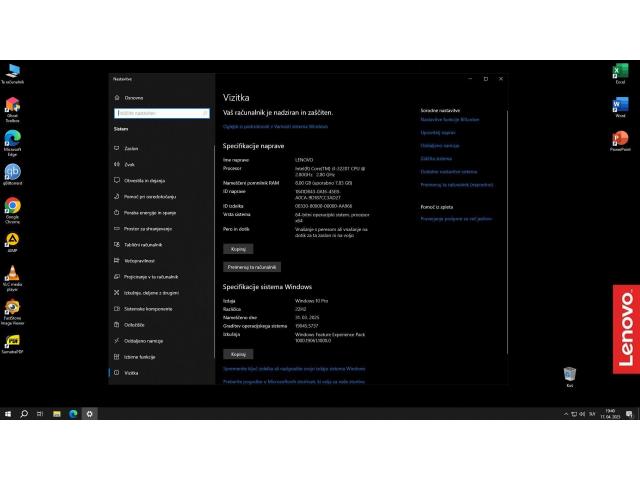Open the Microsoft Edge desktop shortcut
640x480 pixels.
pos(12,143)
